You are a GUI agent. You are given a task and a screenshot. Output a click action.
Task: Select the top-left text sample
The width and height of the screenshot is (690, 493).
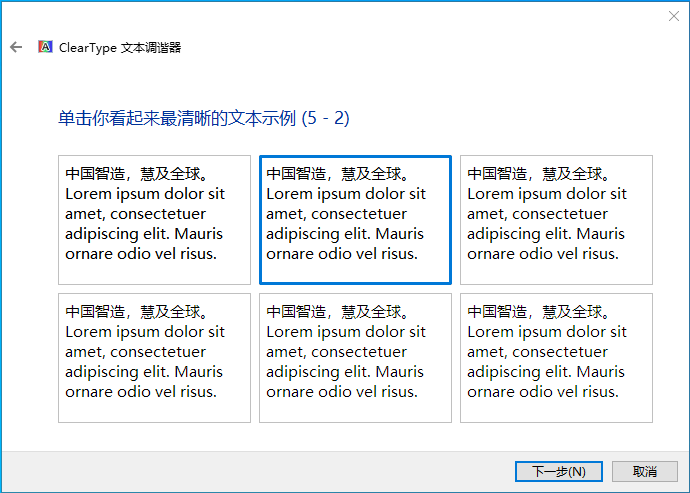point(154,219)
